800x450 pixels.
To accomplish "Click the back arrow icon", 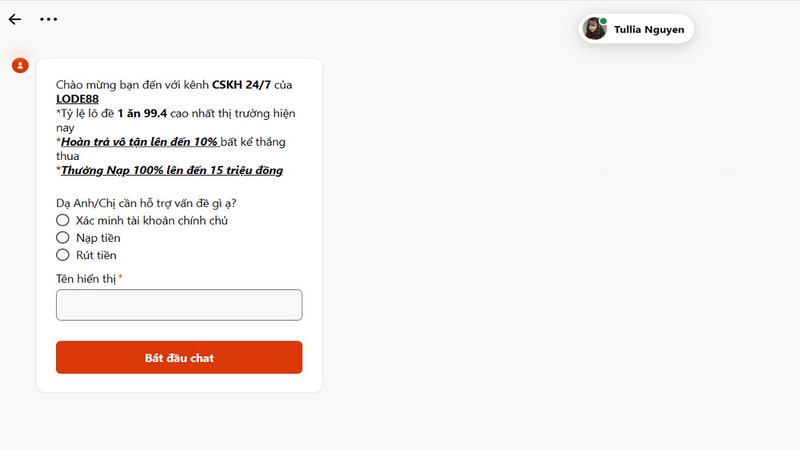I will click(x=15, y=19).
